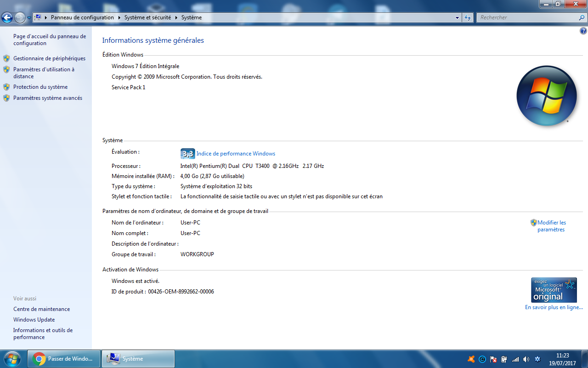This screenshot has height=368, width=588.
Task: Open the Avast icon in system tray
Action: [x=471, y=359]
